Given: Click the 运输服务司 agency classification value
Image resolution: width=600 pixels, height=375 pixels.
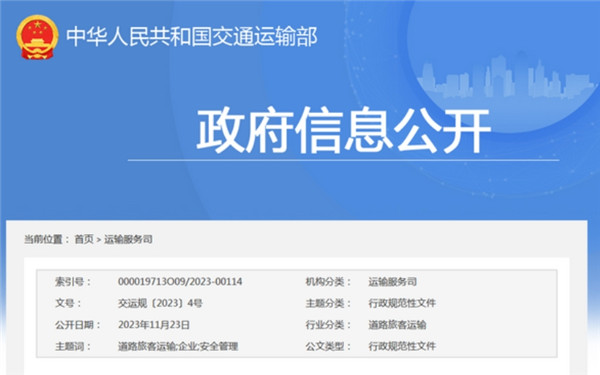Looking at the screenshot, I should (x=392, y=282).
